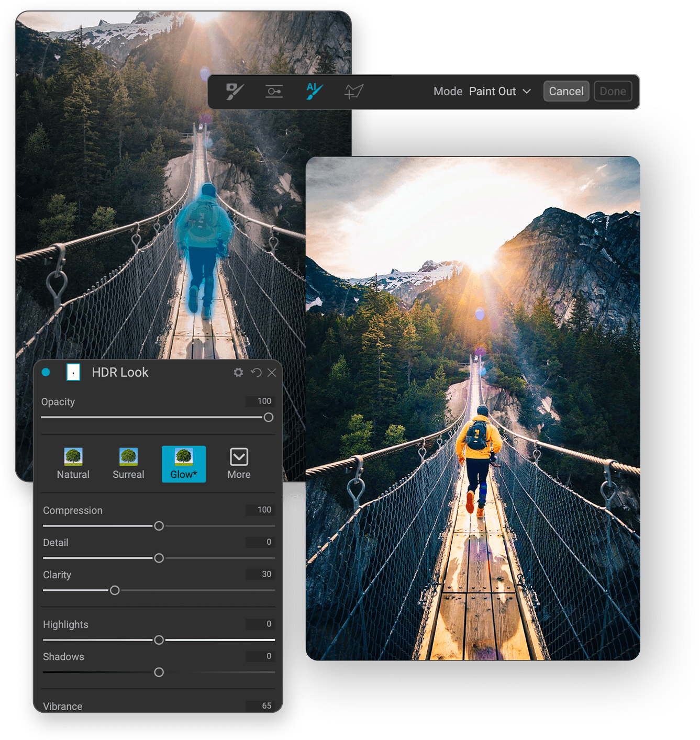Click the mask thumbnail beside HDR Look
700x740 pixels.
click(x=73, y=372)
